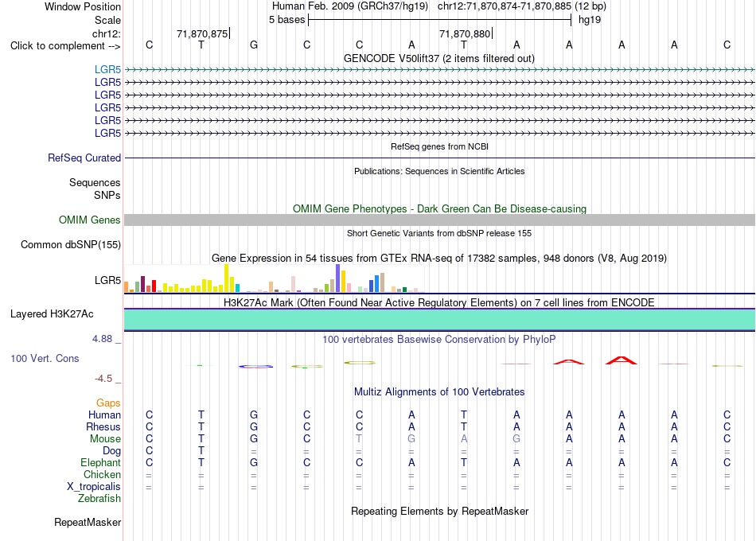
Task: Click the Mouse species label
Action: tap(105, 439)
